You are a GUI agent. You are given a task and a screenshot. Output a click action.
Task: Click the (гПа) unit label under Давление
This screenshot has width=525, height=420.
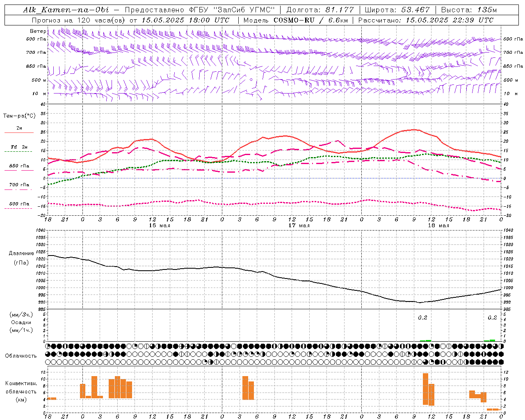[21, 262]
